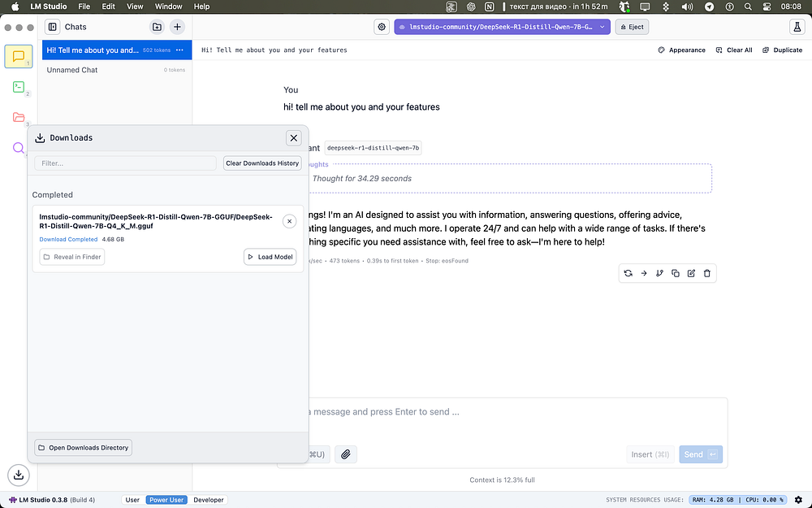812x508 pixels.
Task: Open the File menu
Action: [x=84, y=7]
